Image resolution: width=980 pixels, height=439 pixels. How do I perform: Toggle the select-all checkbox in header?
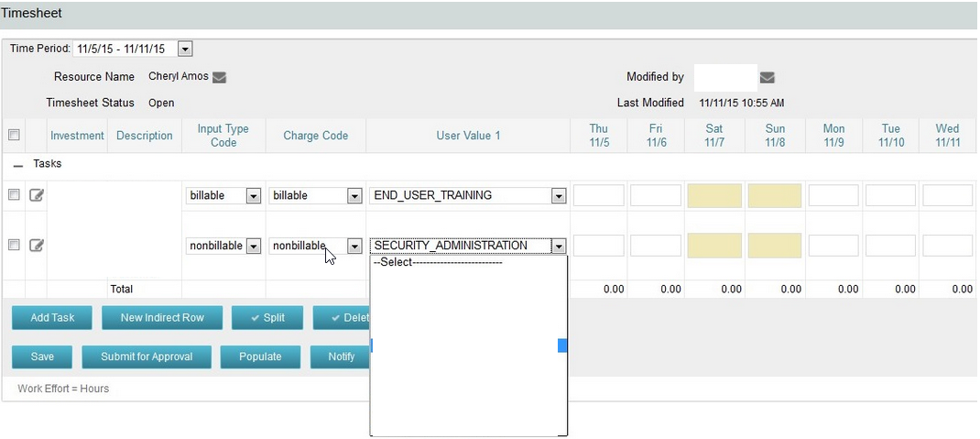(14, 135)
